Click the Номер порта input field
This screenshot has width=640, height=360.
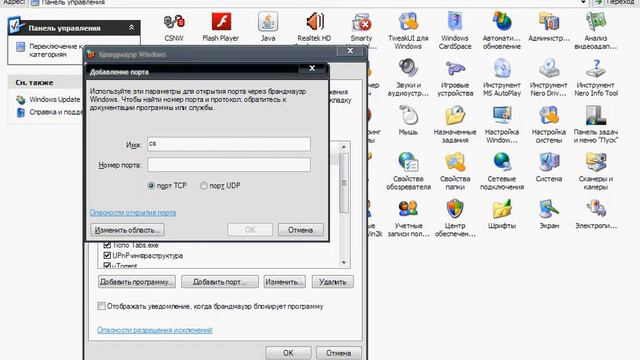pos(229,165)
